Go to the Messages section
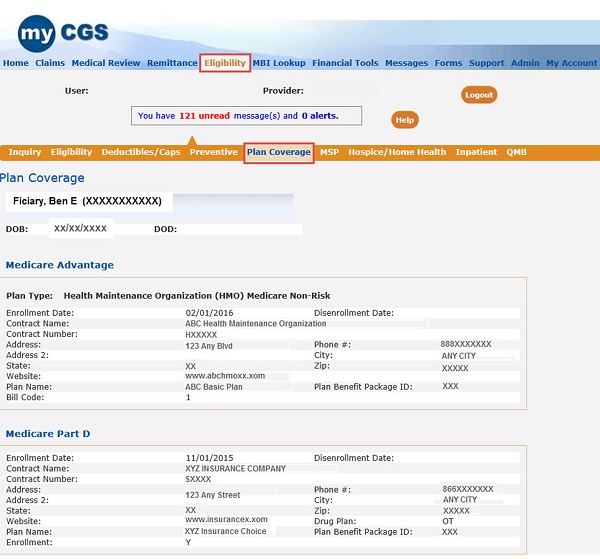The image size is (600, 559). click(406, 63)
